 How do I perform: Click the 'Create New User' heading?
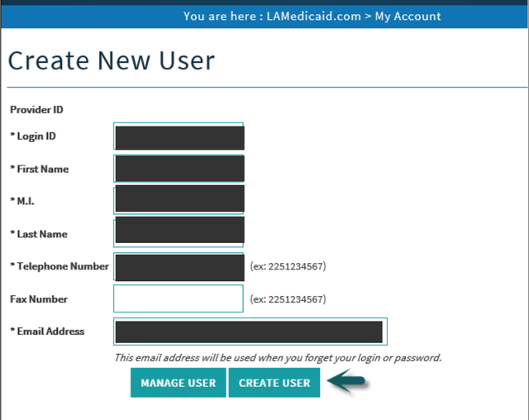tap(112, 60)
